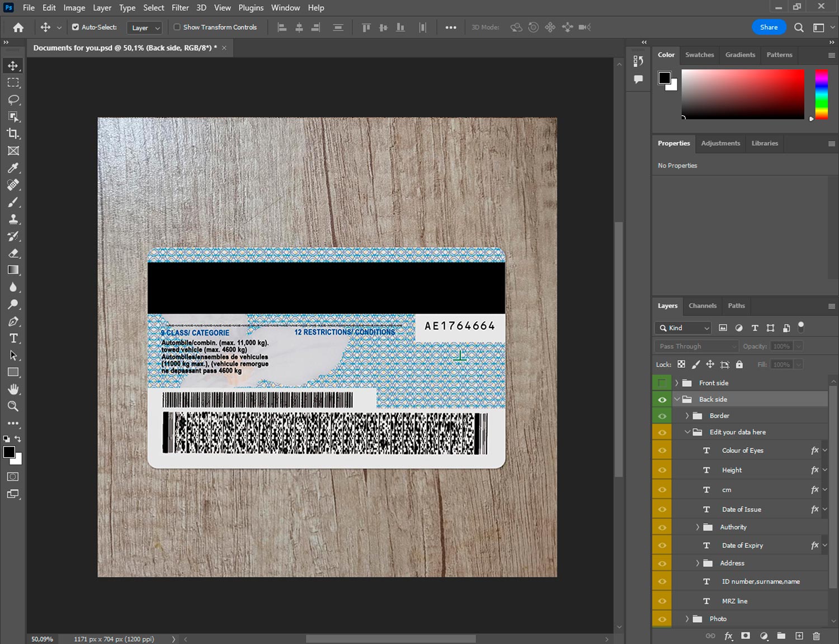Switch to the Swatches tab
This screenshot has height=644, width=839.
click(699, 55)
